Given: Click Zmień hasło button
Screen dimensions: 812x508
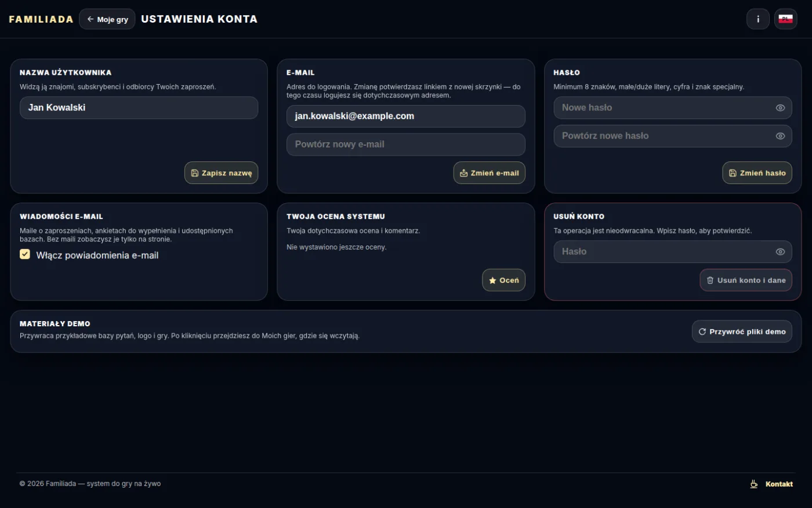Looking at the screenshot, I should click(757, 173).
